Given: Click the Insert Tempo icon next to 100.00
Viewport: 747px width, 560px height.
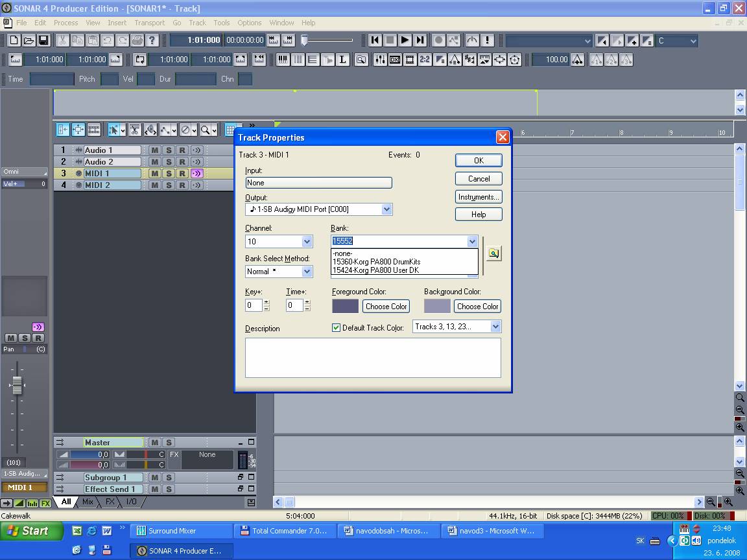Looking at the screenshot, I should coord(577,60).
